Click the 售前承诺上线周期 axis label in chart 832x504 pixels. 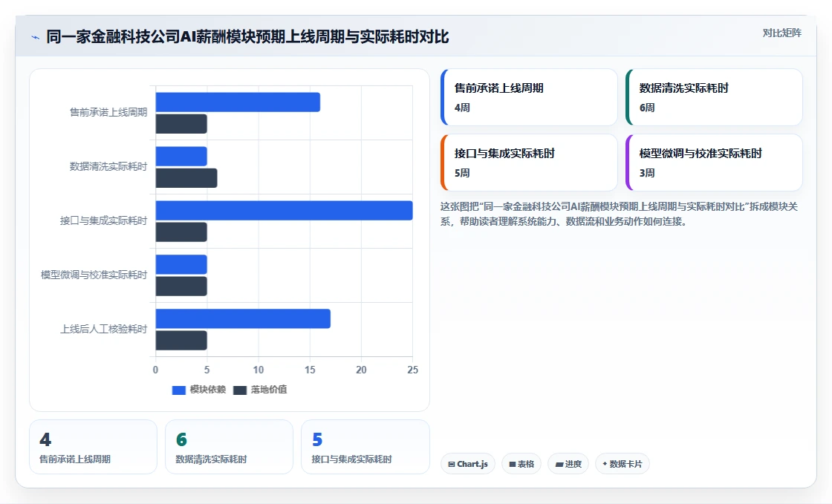click(108, 112)
